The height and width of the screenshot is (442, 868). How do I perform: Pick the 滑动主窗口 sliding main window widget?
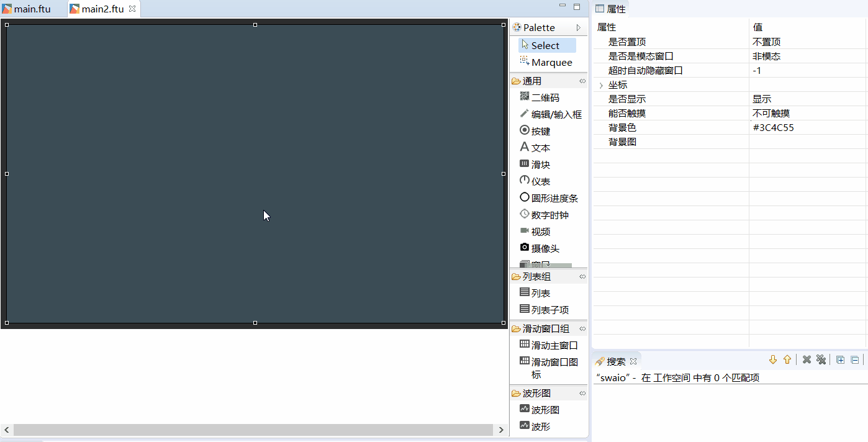[549, 345]
